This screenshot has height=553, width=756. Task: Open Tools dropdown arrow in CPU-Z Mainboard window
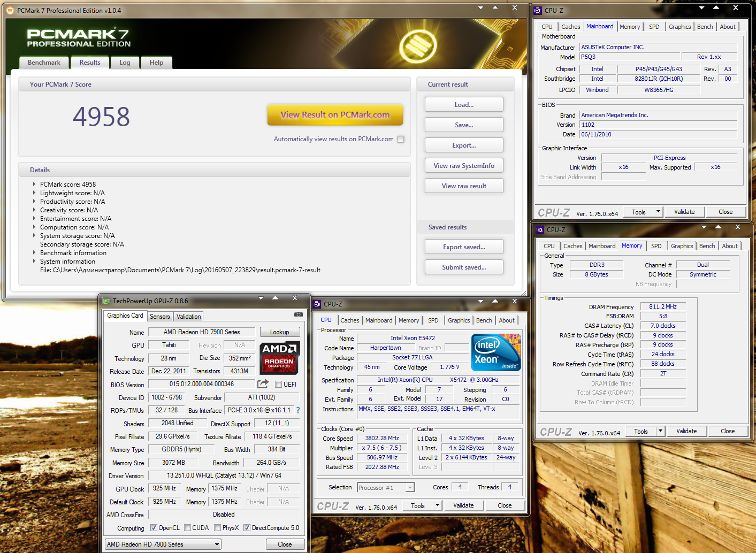click(x=659, y=212)
